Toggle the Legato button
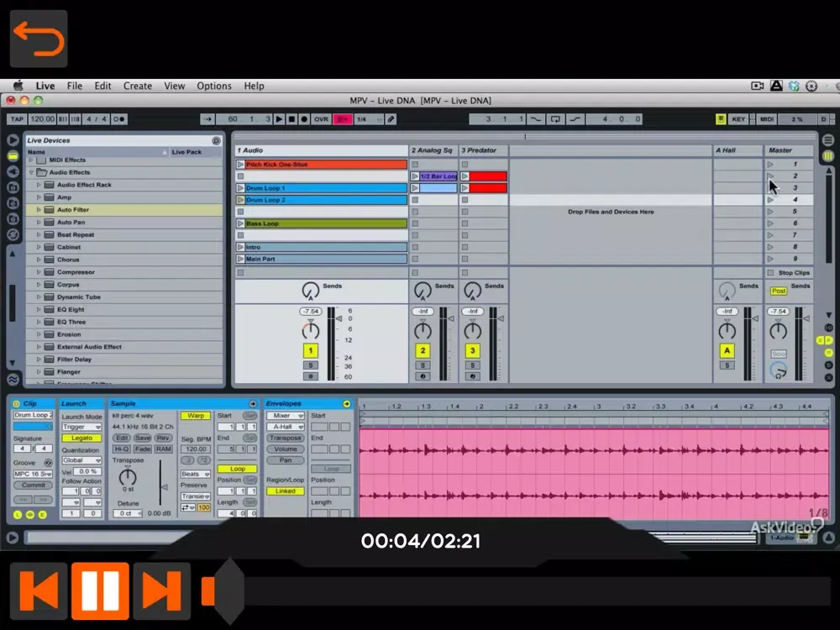The height and width of the screenshot is (630, 840). pyautogui.click(x=81, y=438)
